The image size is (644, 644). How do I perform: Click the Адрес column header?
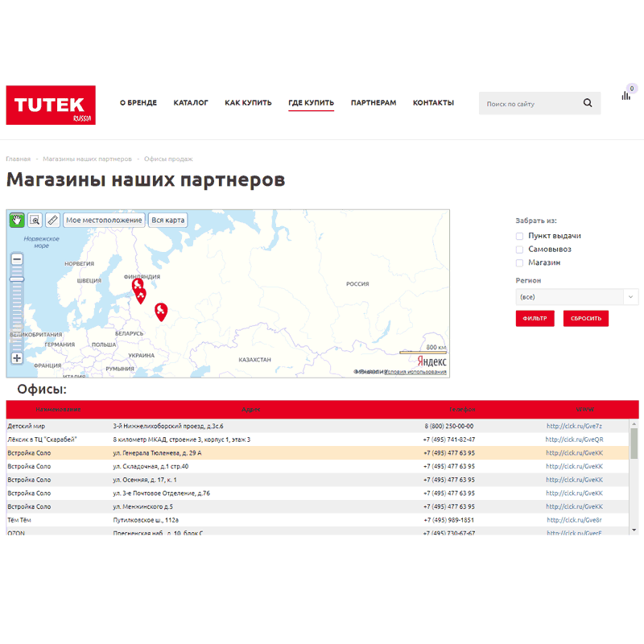(251, 410)
